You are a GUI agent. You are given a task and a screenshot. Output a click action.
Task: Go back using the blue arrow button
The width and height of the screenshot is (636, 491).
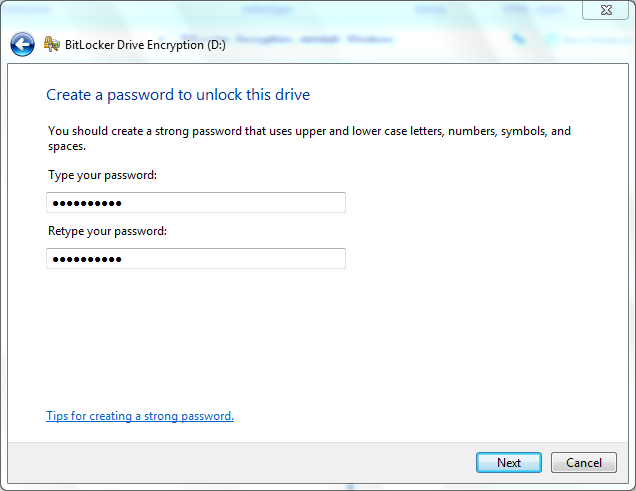[x=22, y=44]
